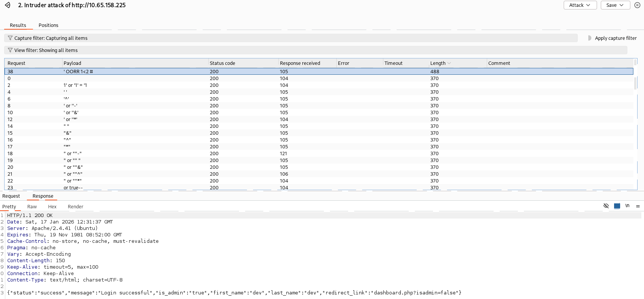Open the capture filter settings bar
This screenshot has width=644, height=299.
pyautogui.click(x=291, y=38)
